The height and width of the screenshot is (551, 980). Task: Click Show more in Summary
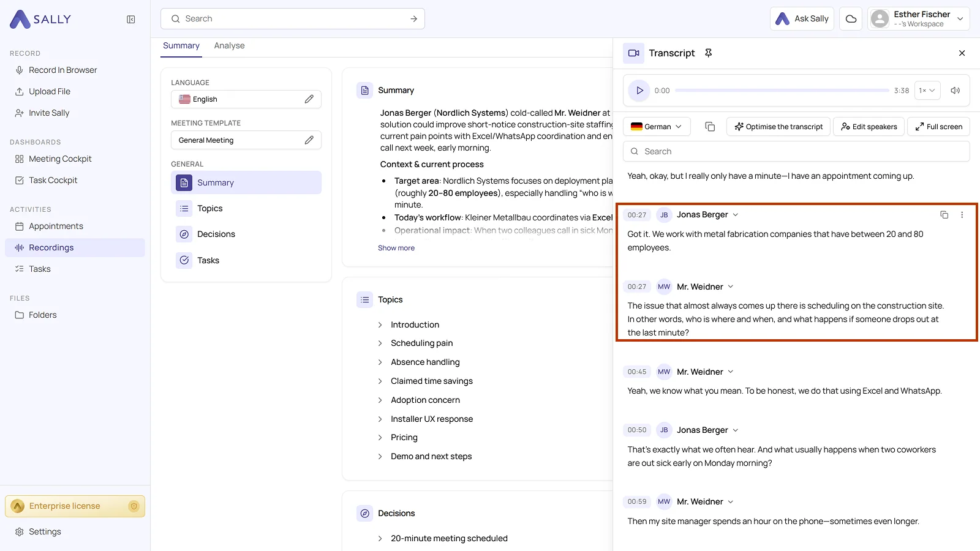pos(396,249)
